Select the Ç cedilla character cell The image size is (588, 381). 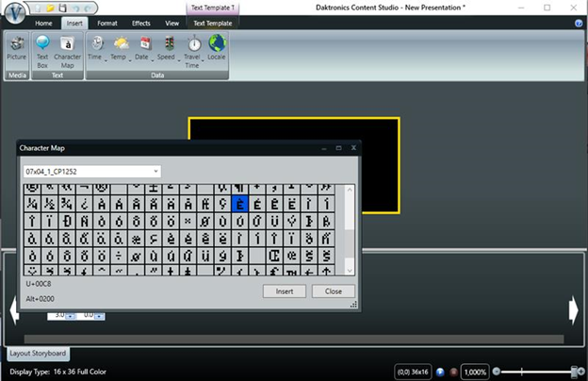(222, 205)
